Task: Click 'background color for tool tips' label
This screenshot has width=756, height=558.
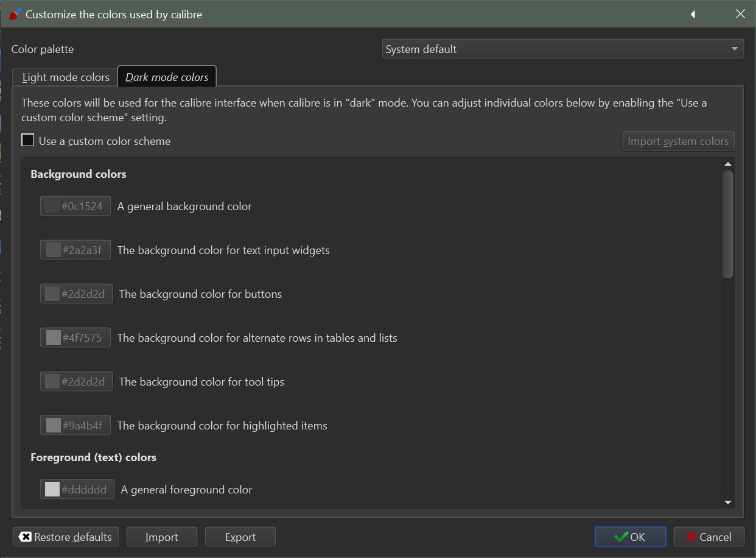Action: pos(201,382)
